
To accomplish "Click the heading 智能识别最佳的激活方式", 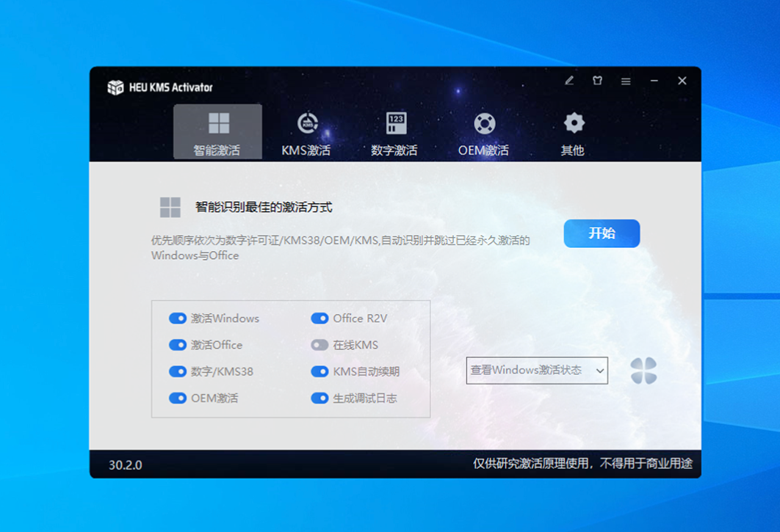I will click(x=264, y=208).
